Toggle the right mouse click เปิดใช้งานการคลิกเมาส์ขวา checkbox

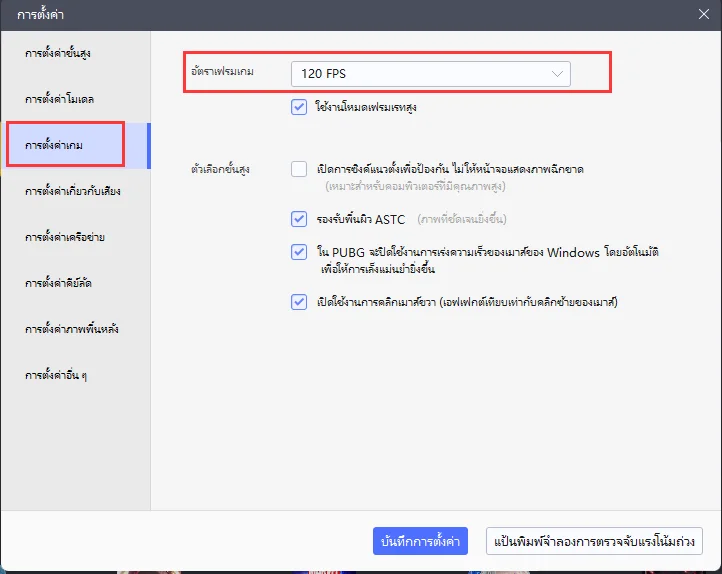[x=299, y=302]
